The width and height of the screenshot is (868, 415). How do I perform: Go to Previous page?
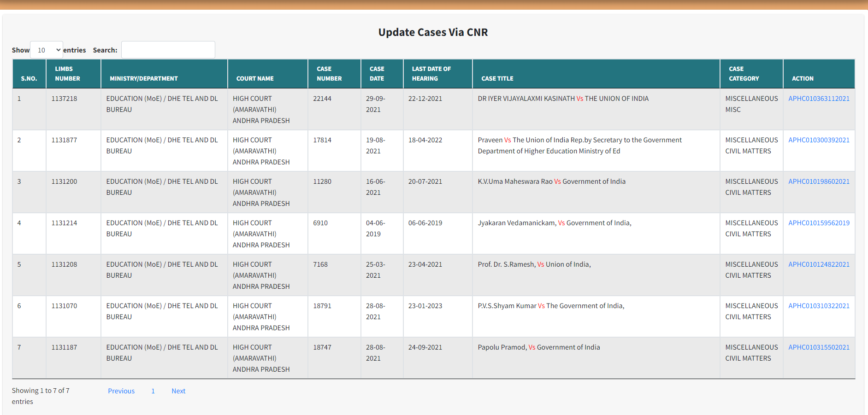point(121,391)
